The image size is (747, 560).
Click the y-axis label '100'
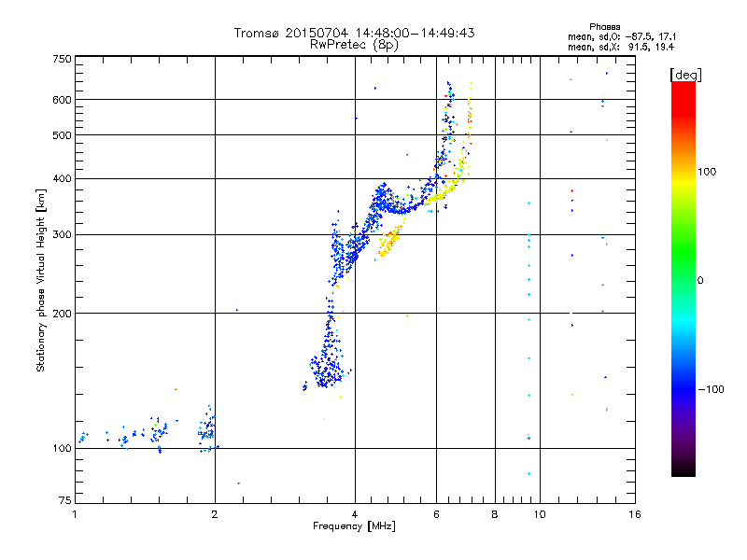[62, 448]
